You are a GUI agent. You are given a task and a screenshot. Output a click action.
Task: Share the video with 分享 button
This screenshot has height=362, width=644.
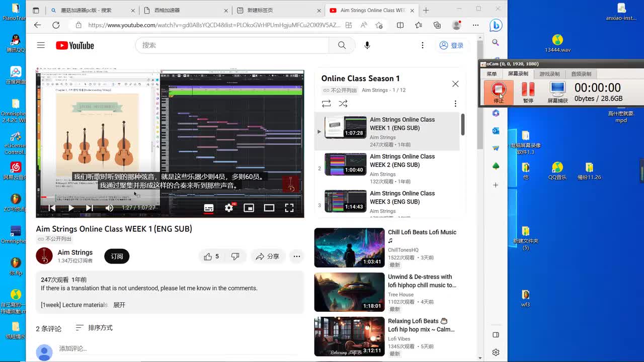(x=268, y=256)
